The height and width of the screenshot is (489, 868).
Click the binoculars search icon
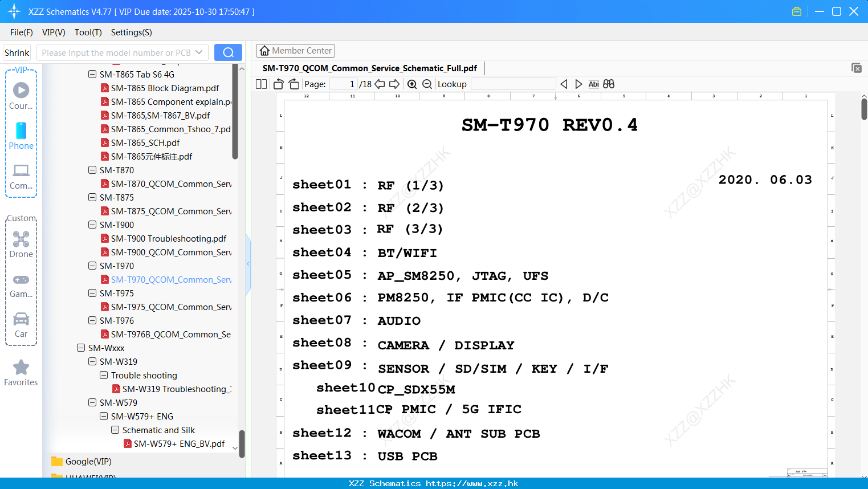point(609,84)
